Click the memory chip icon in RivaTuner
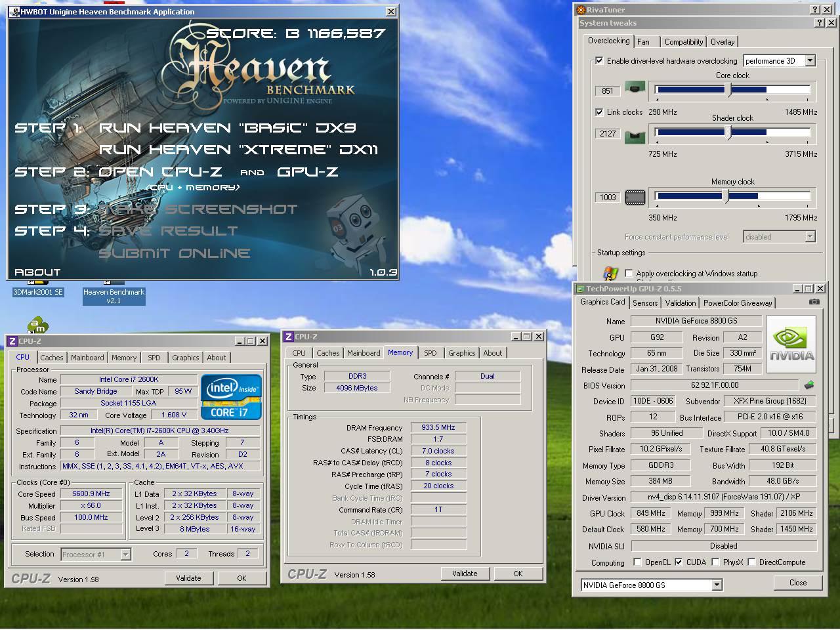 (635, 197)
